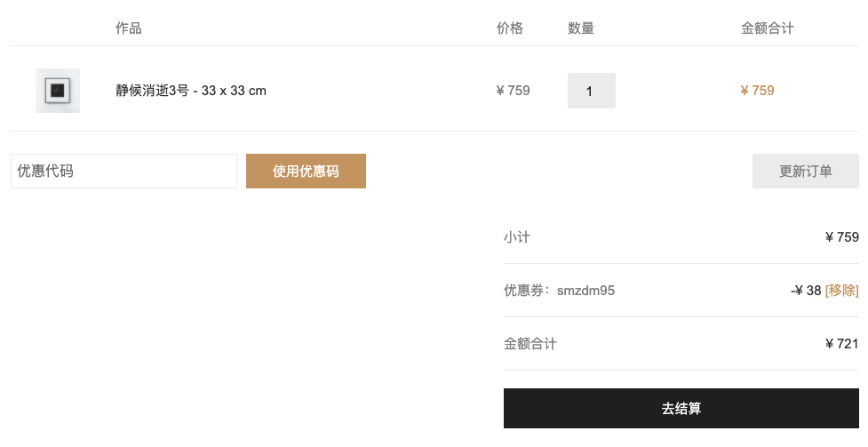Screen dimensions: 868x447
Task: Click the 更新订单 update order button
Action: point(806,171)
